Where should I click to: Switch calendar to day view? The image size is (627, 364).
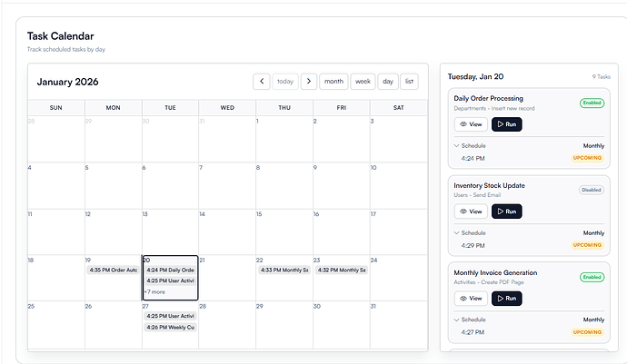coord(388,81)
